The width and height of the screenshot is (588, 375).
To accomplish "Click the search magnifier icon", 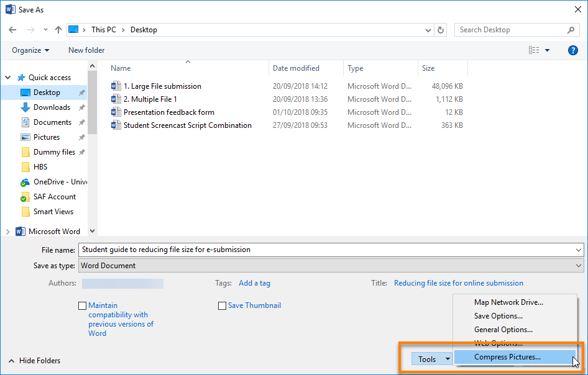I will click(x=571, y=30).
